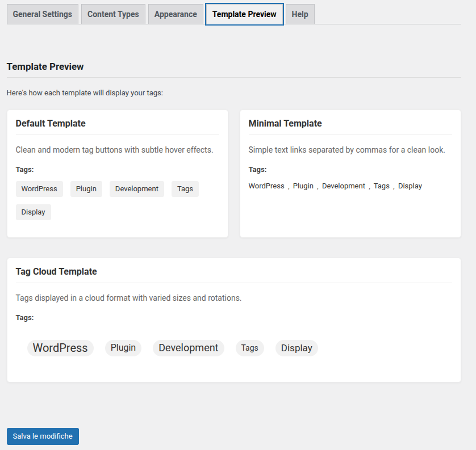Click the WordPress pill in Tag Cloud
The height and width of the screenshot is (450, 476).
[60, 348]
